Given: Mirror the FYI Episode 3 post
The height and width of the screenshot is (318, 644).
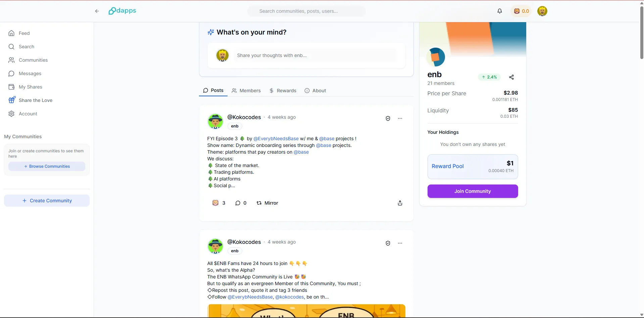Looking at the screenshot, I should (x=267, y=203).
